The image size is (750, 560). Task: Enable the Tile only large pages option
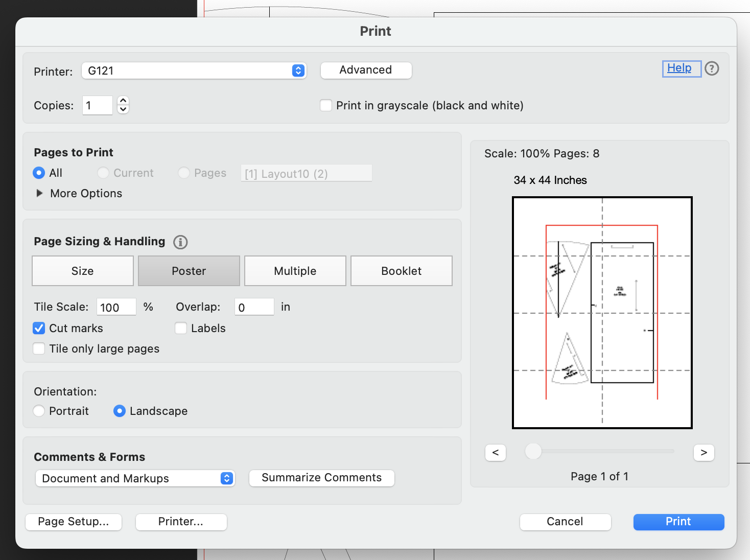[39, 348]
